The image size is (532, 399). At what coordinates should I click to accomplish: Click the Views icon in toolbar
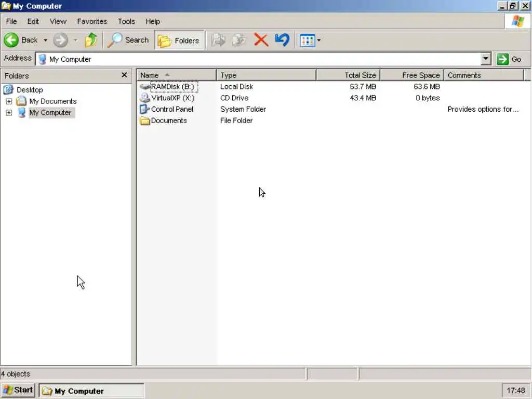pos(308,41)
